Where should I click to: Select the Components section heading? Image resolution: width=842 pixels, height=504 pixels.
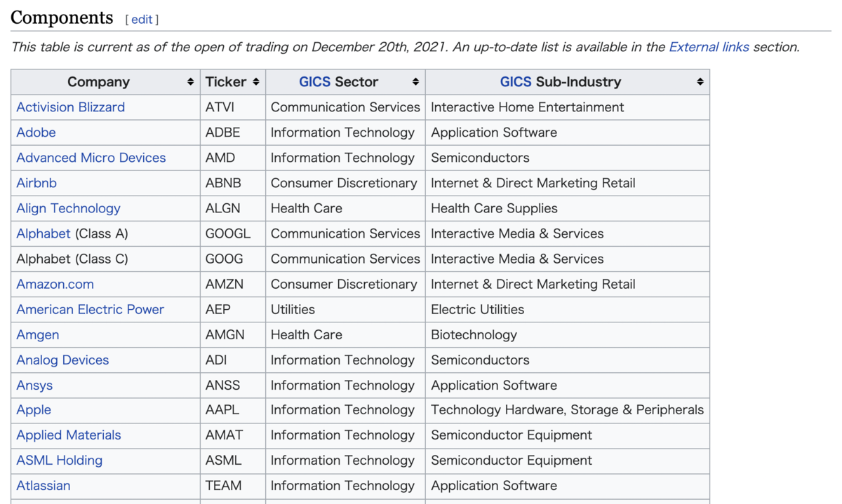[62, 18]
